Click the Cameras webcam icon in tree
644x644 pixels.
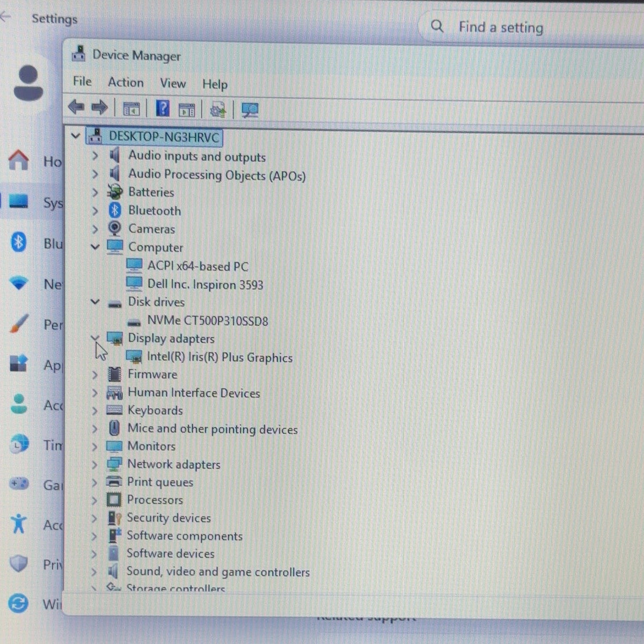pyautogui.click(x=114, y=229)
